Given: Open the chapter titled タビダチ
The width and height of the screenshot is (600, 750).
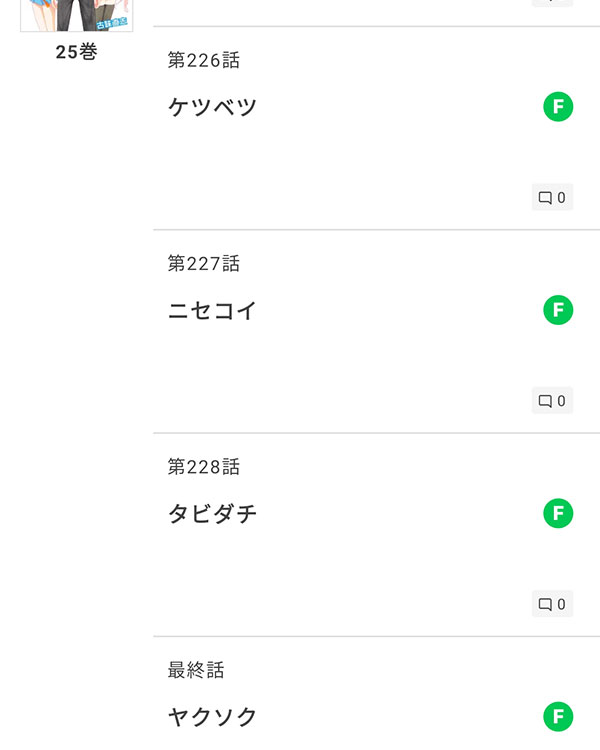Looking at the screenshot, I should tap(212, 513).
